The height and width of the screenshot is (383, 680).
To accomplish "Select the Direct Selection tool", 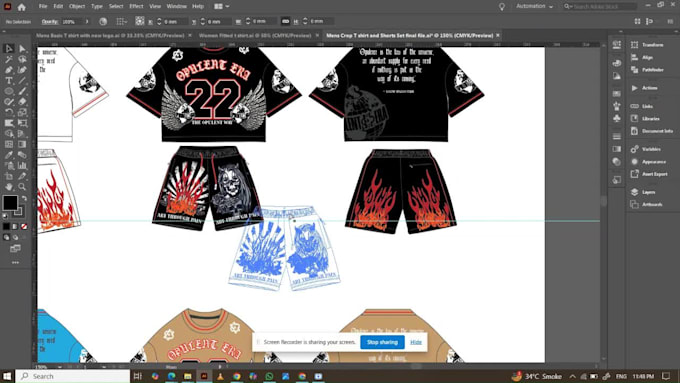I will point(22,49).
